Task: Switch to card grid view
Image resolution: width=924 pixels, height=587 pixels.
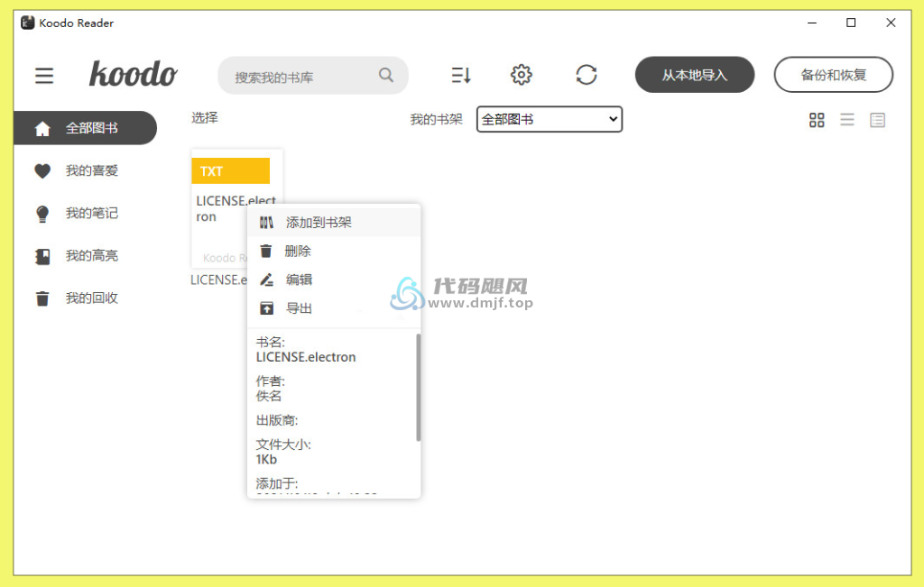Action: pyautogui.click(x=817, y=120)
